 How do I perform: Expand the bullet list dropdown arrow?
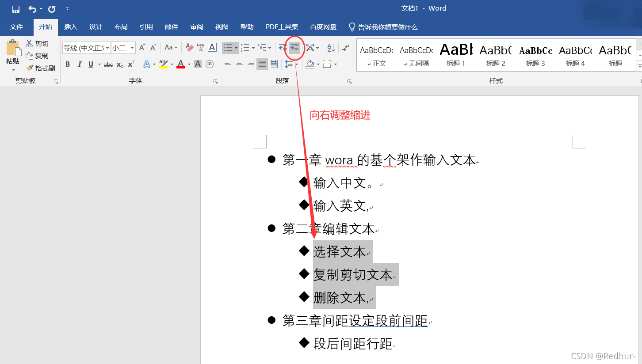[x=236, y=47]
